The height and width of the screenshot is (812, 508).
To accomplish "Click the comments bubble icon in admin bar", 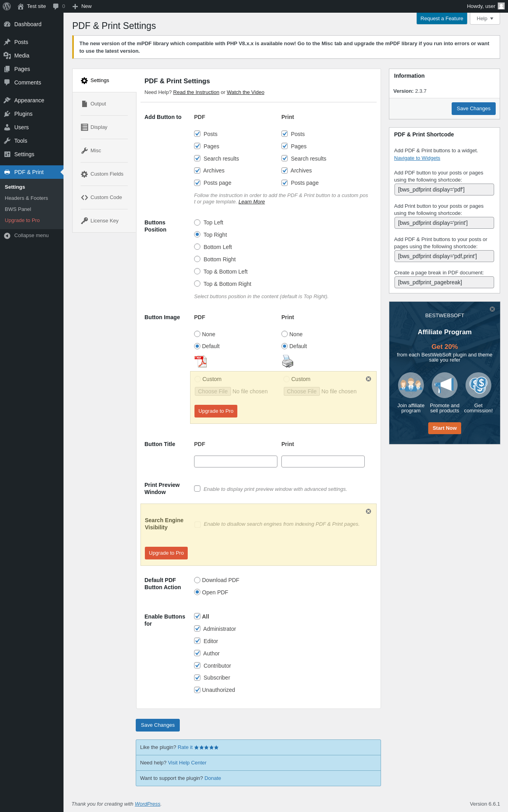I will (56, 6).
